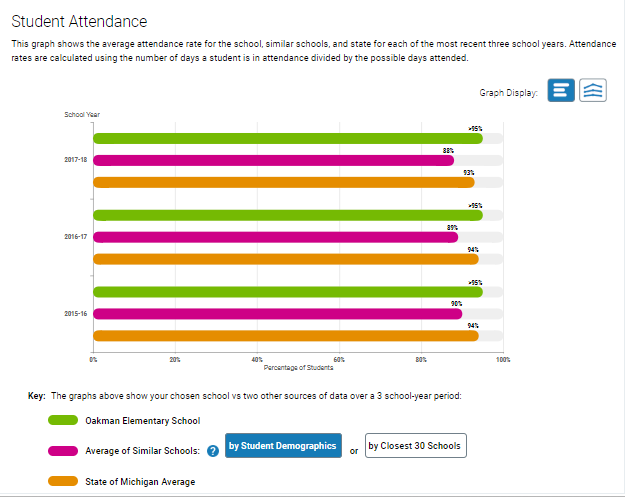The width and height of the screenshot is (625, 497).
Task: Click the 2015-16 Oakman green bar
Action: point(288,292)
